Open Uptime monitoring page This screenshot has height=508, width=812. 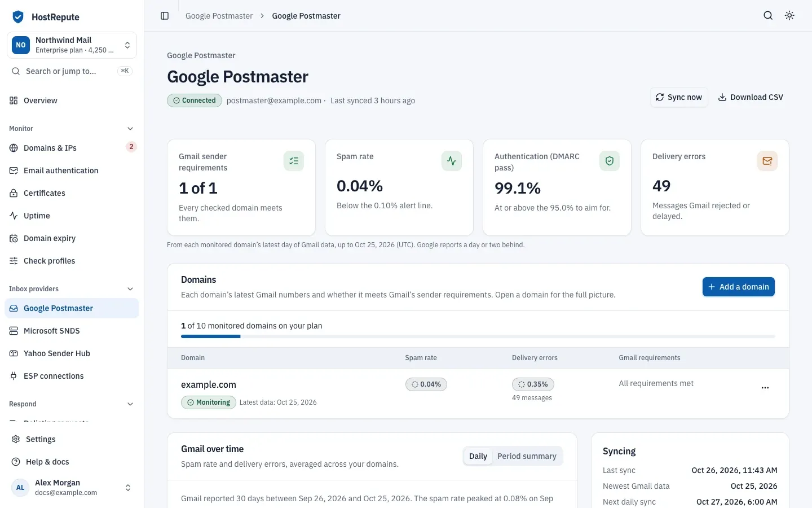(x=72, y=216)
